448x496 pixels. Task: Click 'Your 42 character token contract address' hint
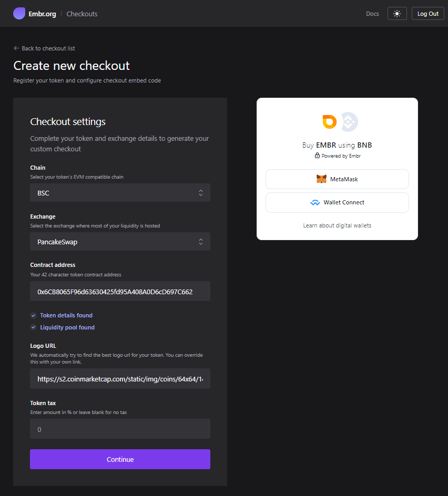pyautogui.click(x=76, y=275)
